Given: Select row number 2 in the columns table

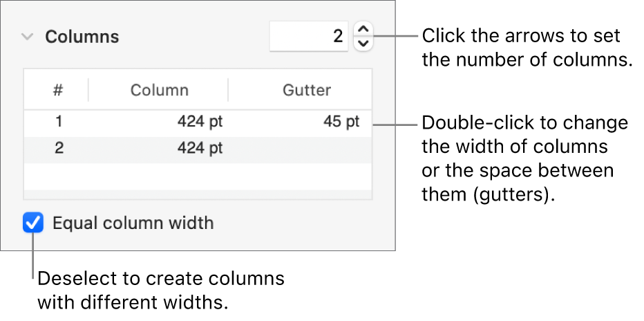Looking at the screenshot, I should 59,148.
